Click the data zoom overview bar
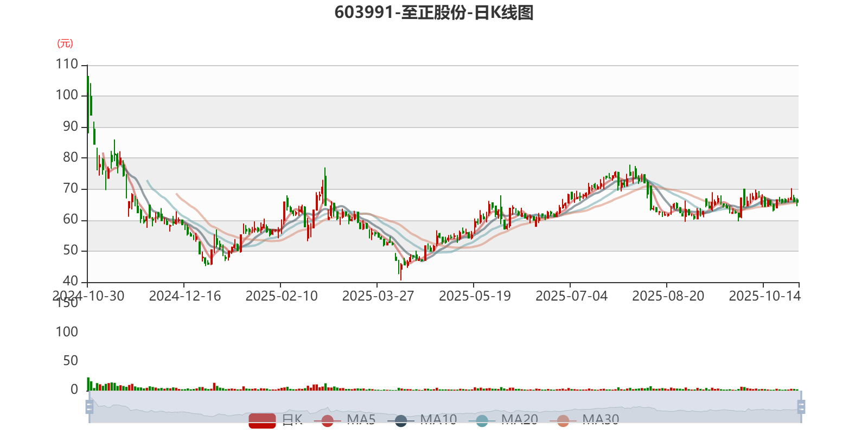The height and width of the screenshot is (434, 868). [x=445, y=406]
